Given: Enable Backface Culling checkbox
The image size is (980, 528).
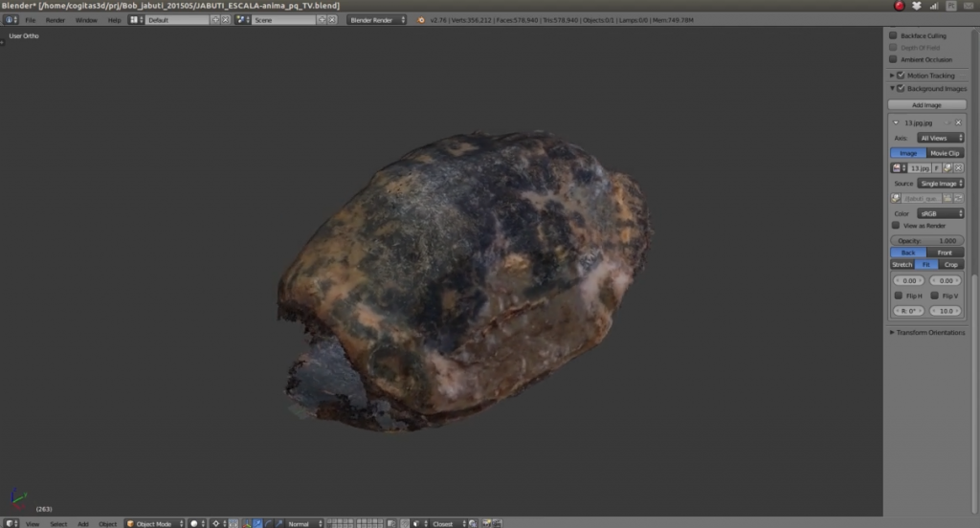Looking at the screenshot, I should (893, 35).
